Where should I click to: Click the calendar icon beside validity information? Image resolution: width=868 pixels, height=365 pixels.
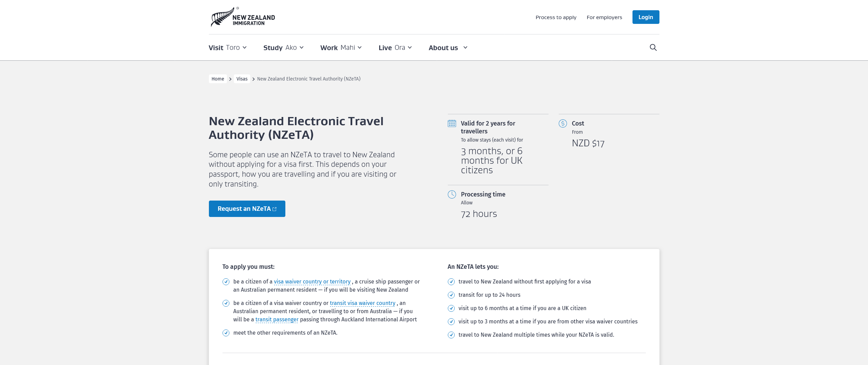tap(452, 123)
